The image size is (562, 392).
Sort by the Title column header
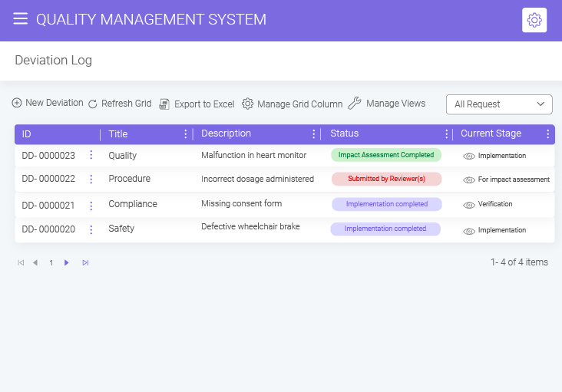point(118,134)
